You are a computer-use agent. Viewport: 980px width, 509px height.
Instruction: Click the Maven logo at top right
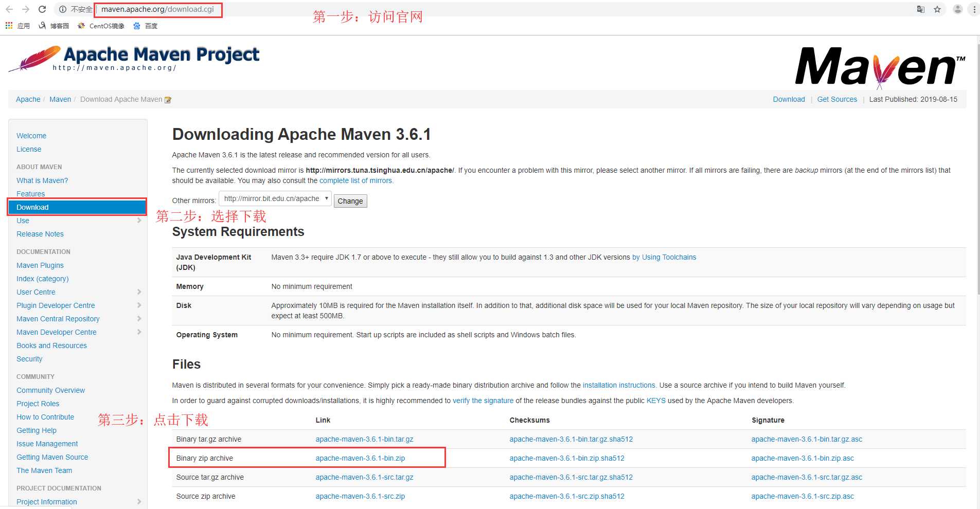click(880, 68)
